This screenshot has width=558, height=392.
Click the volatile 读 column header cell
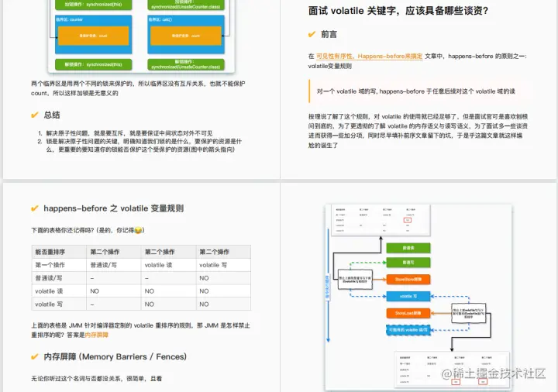tap(168, 265)
